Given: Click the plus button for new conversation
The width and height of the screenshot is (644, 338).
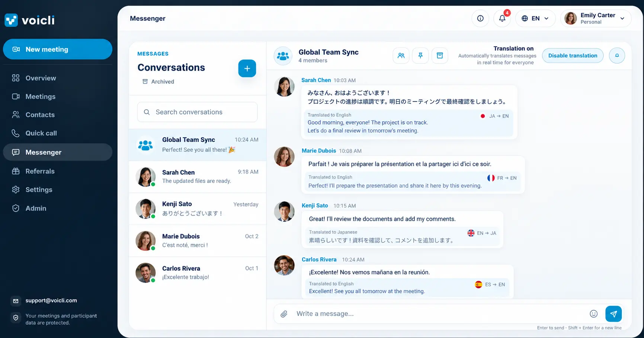Looking at the screenshot, I should point(247,68).
